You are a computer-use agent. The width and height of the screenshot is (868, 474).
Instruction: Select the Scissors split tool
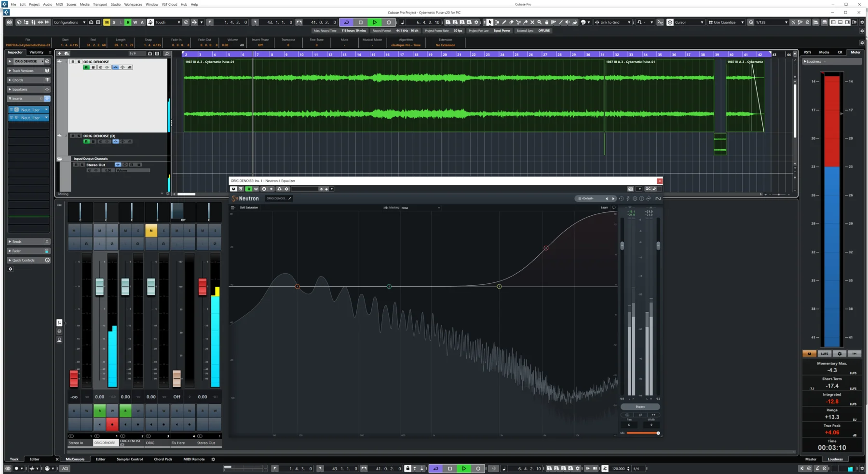(x=518, y=22)
